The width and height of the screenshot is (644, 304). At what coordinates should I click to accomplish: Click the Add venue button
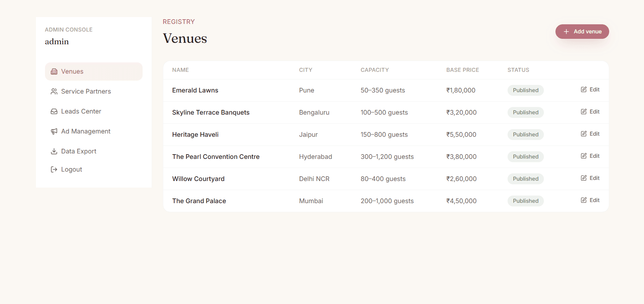(x=582, y=32)
